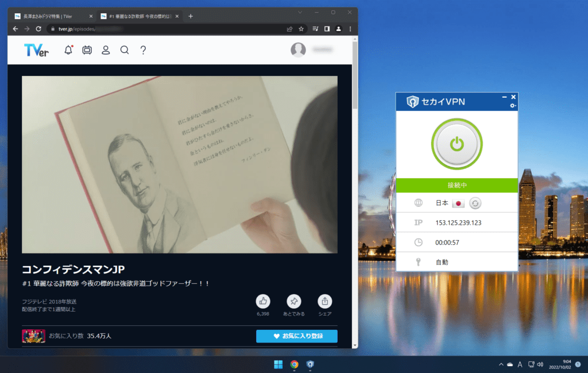
Task: Open Chrome tab search chevron
Action: [300, 13]
